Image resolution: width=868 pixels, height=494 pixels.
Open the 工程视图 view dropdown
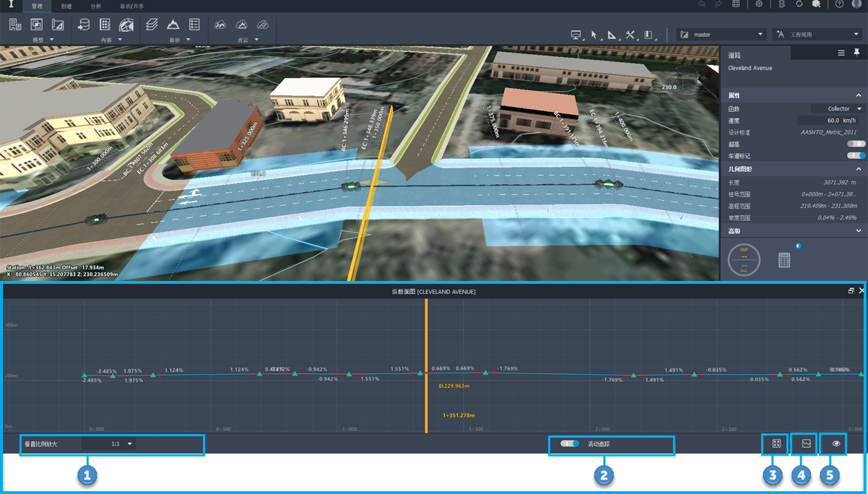816,35
